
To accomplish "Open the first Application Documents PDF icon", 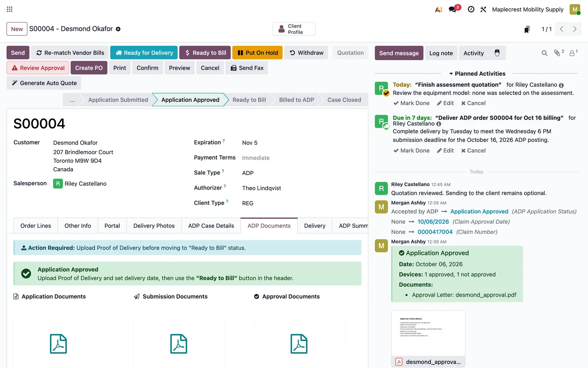I will pos(58,343).
